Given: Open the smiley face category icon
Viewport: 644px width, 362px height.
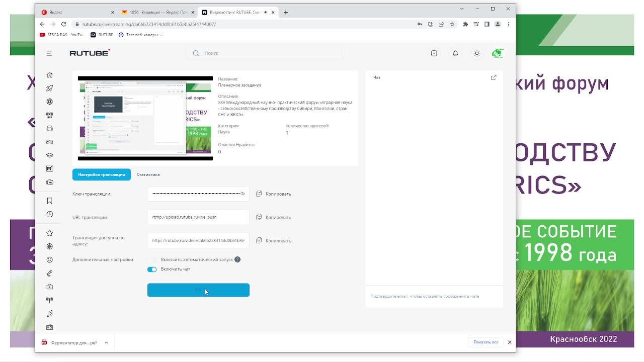Looking at the screenshot, I should (49, 260).
